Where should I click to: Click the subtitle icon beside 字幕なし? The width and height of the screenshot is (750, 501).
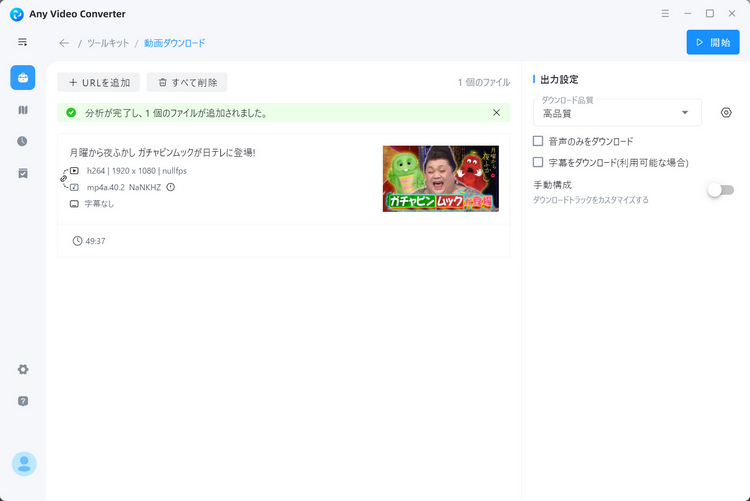(x=74, y=204)
